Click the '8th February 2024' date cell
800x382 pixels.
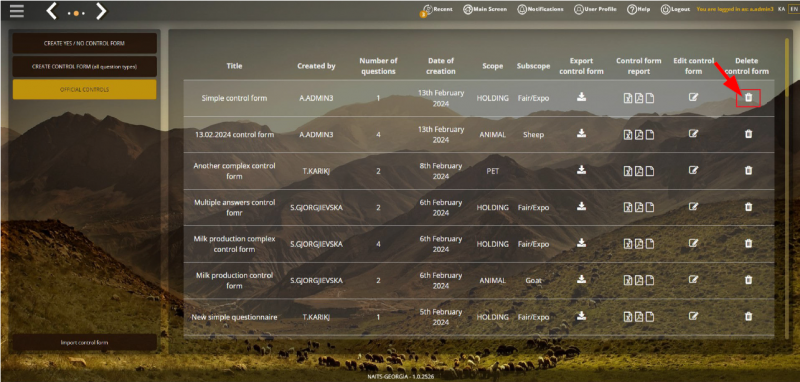point(441,171)
